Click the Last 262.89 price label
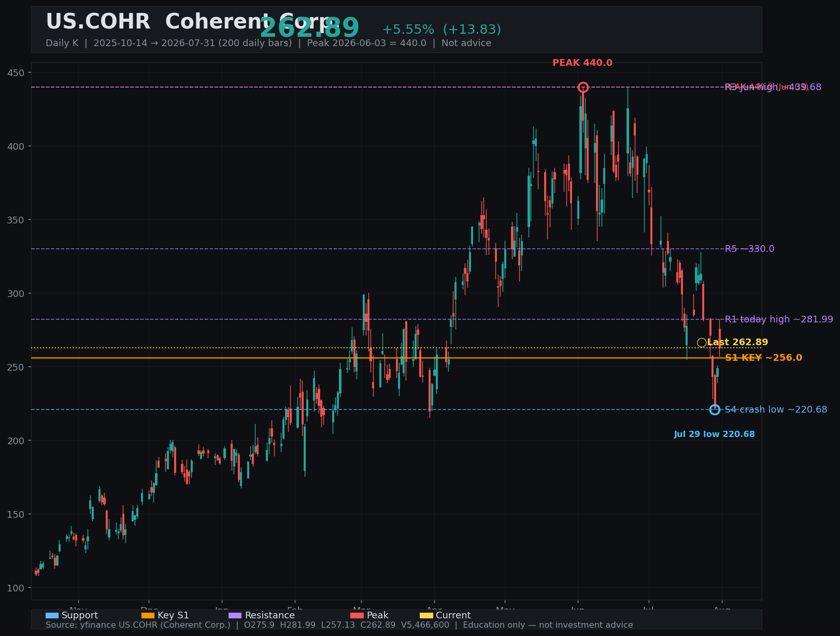Viewport: 840px width, 636px height. [737, 342]
